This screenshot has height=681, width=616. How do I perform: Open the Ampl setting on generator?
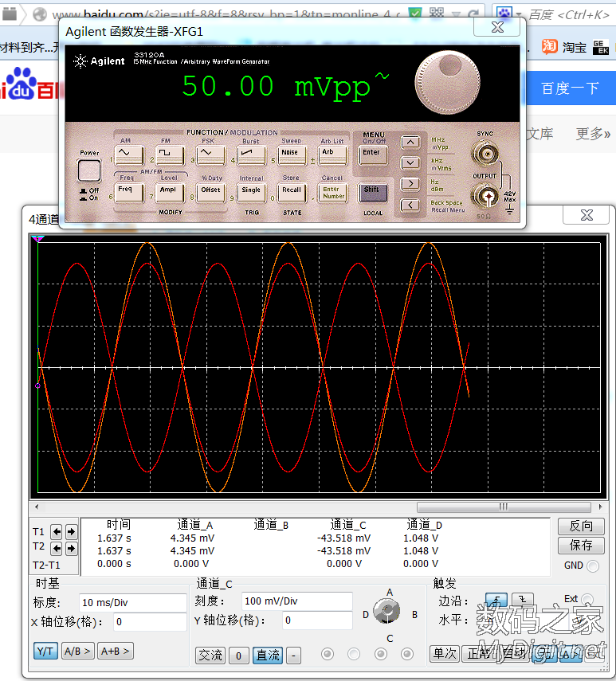pos(170,193)
